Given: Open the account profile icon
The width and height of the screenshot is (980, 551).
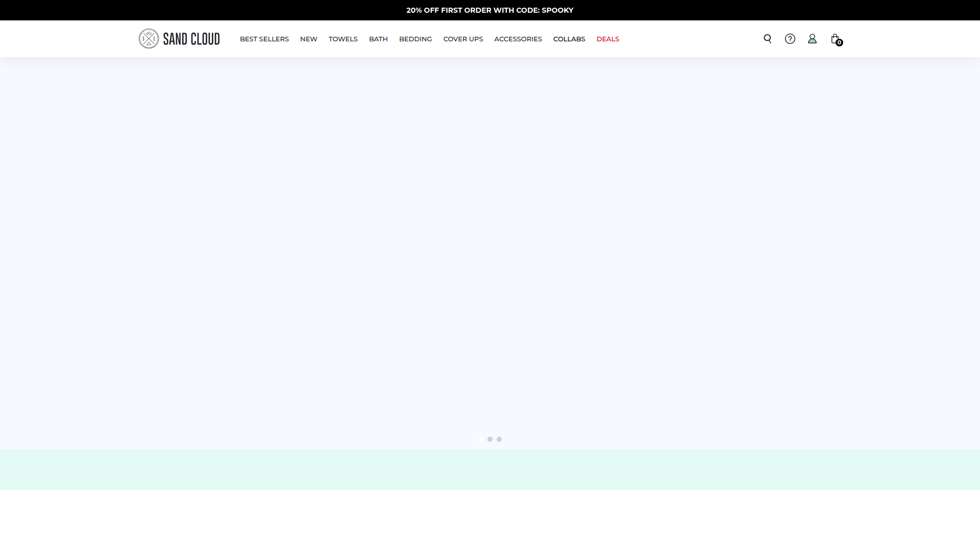Looking at the screenshot, I should pos(813,38).
